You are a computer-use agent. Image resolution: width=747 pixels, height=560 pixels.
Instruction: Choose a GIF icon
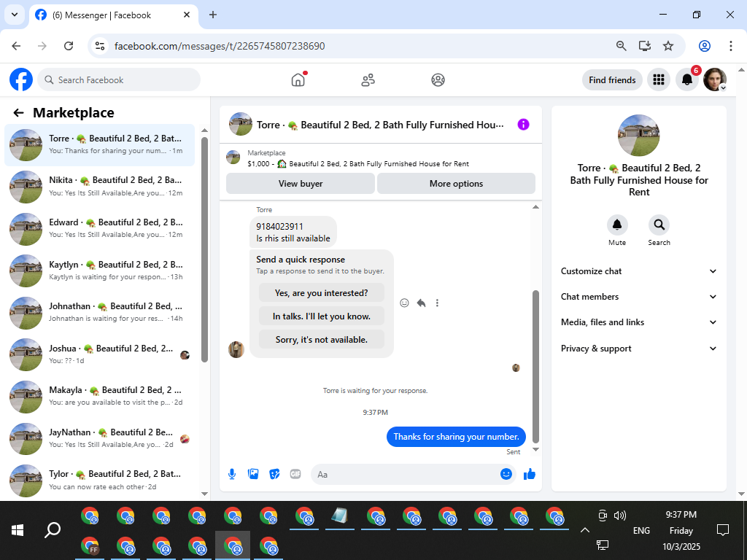(x=295, y=474)
